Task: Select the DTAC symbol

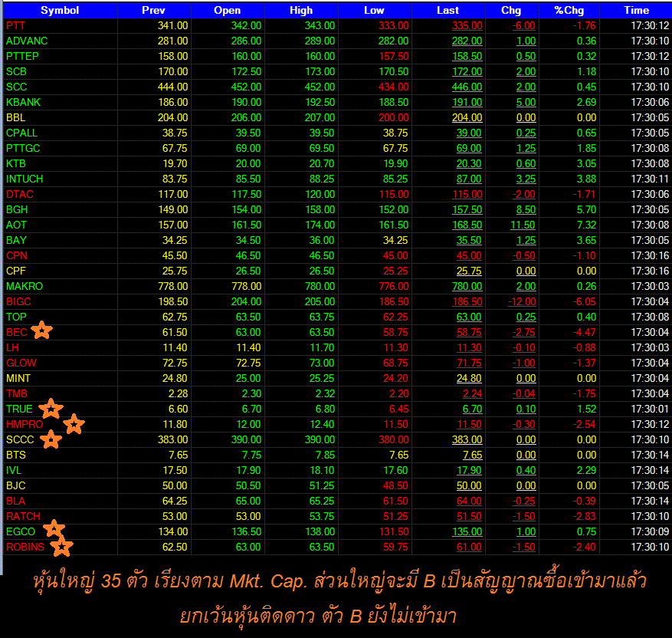Action: pyautogui.click(x=20, y=194)
